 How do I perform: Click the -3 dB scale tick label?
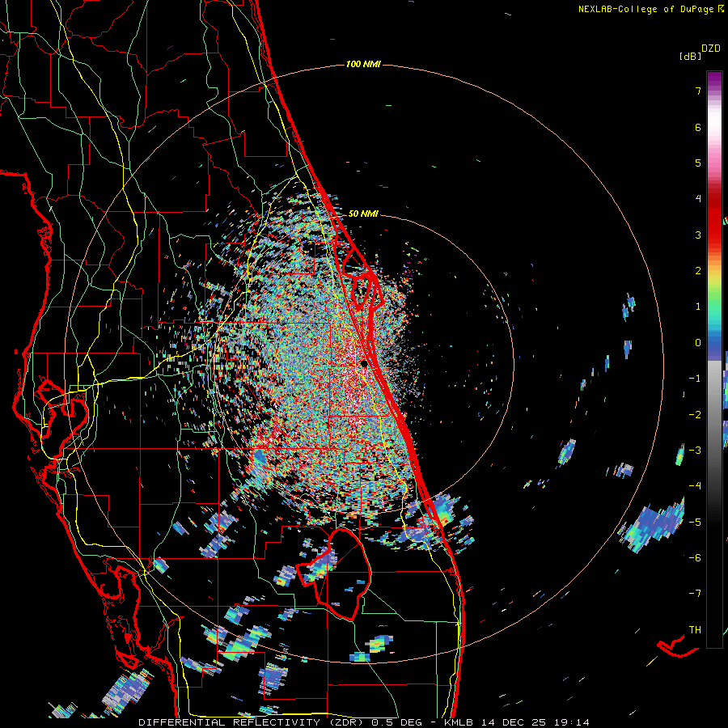[695, 451]
